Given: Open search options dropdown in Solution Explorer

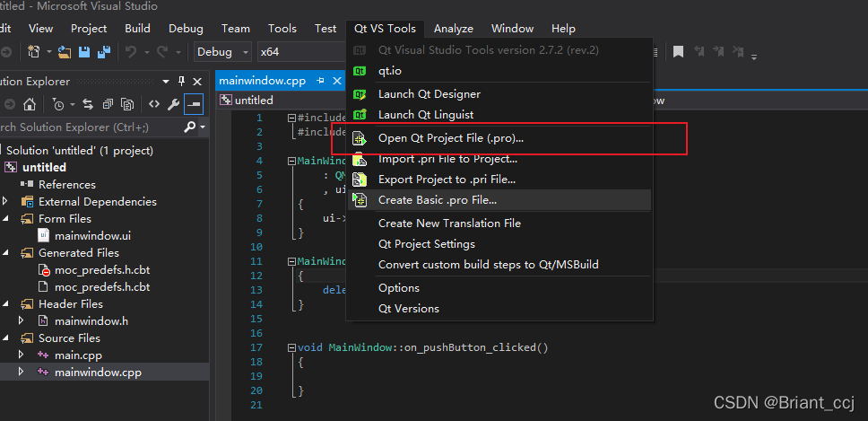Looking at the screenshot, I should (203, 127).
